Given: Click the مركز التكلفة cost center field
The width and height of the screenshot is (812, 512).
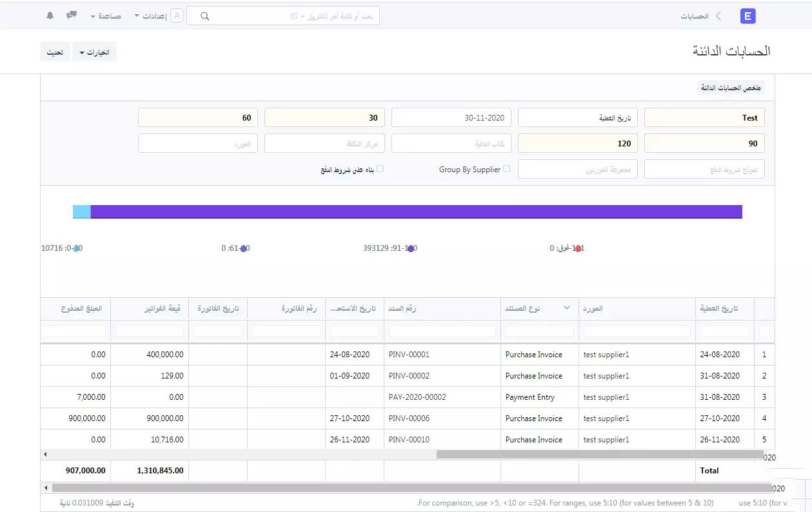Looking at the screenshot, I should click(x=325, y=143).
